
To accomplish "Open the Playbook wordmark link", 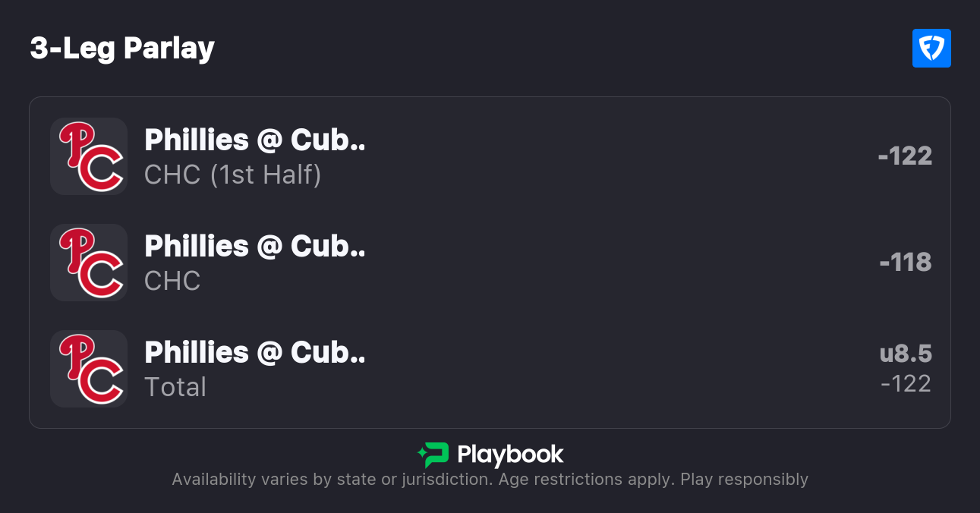I will (510, 455).
